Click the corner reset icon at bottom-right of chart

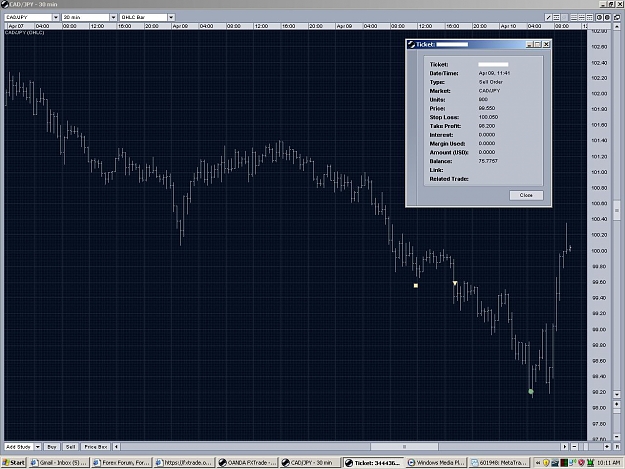pos(617,447)
